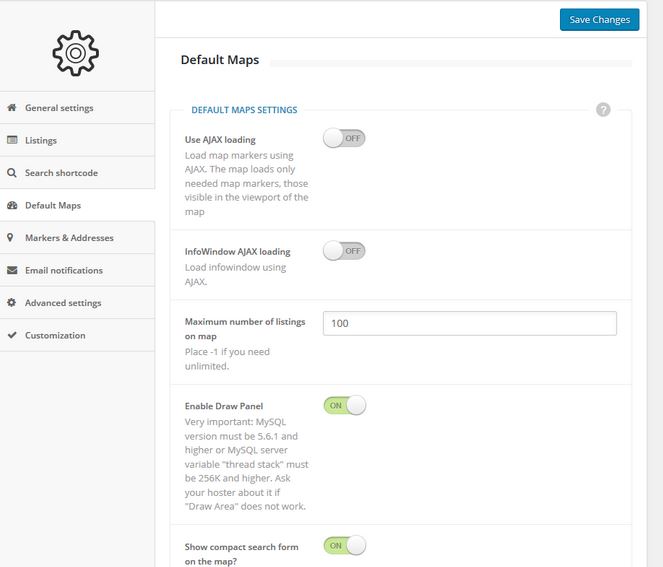This screenshot has width=663, height=567.
Task: Turn on InfoWindow AJAX loading switch
Action: pos(344,251)
